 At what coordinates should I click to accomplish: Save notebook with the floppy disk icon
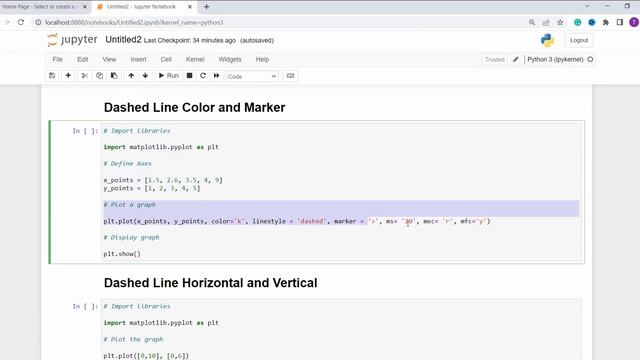coord(52,76)
